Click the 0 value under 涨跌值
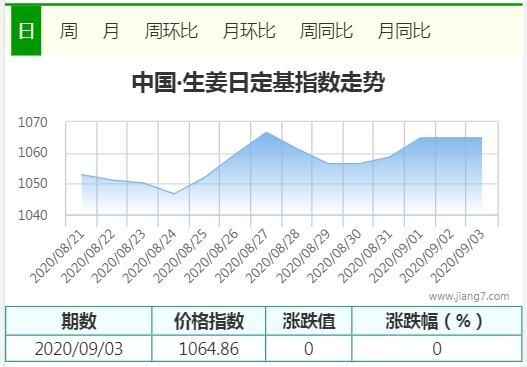 [x=309, y=349]
